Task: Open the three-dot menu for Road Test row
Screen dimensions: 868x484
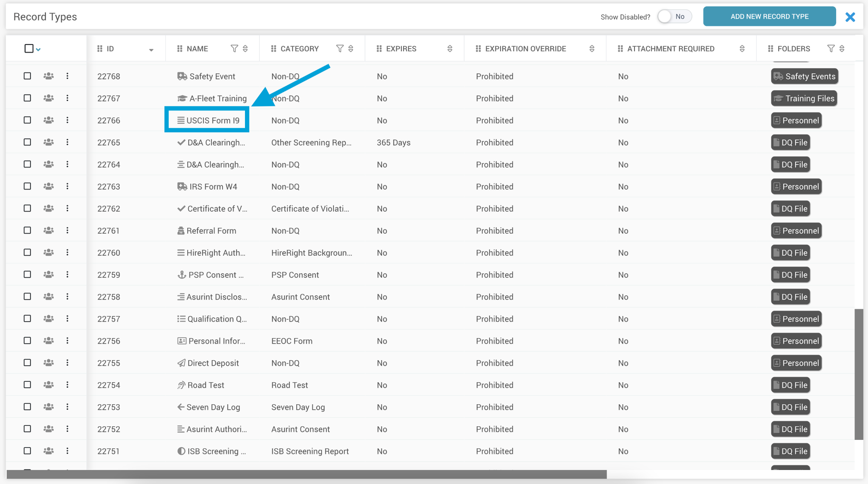Action: 67,385
